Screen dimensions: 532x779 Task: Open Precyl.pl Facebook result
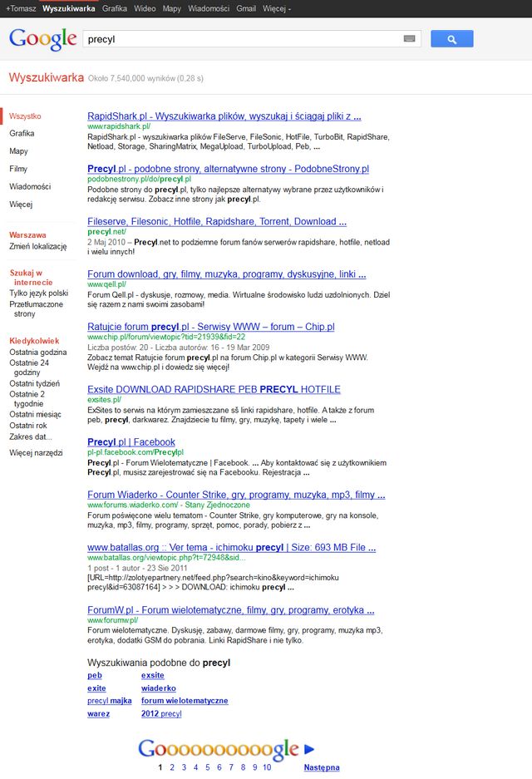tap(131, 442)
